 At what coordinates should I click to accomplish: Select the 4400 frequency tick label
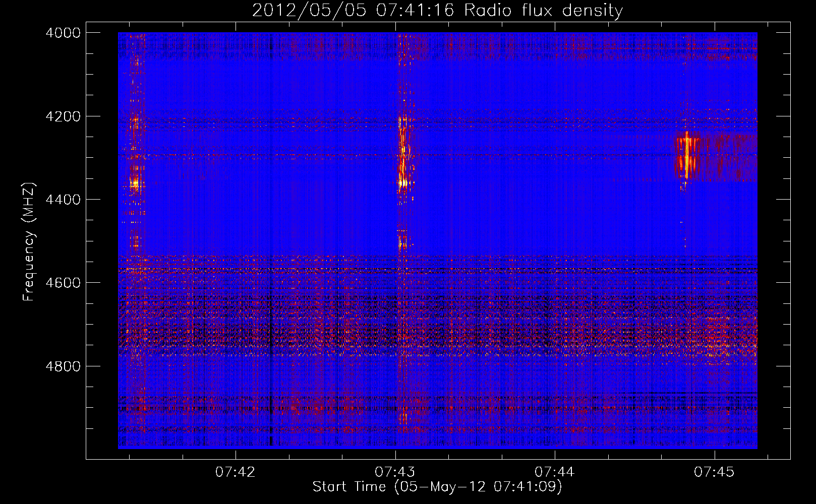63,200
